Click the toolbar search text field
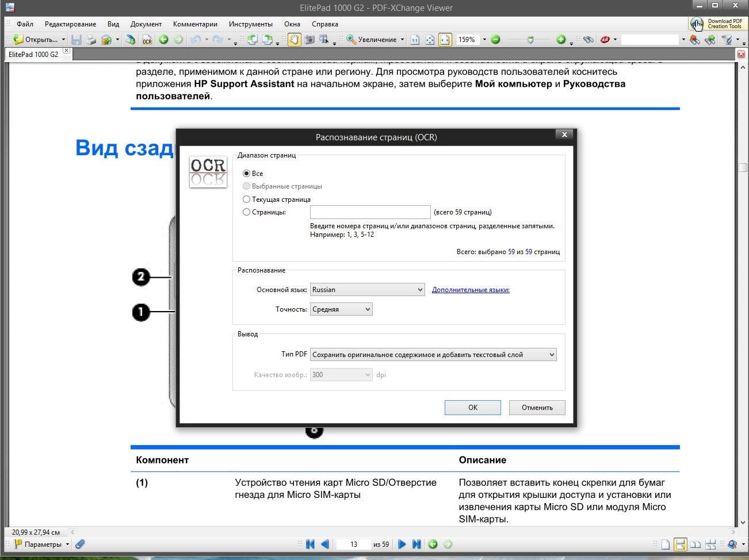 650,40
